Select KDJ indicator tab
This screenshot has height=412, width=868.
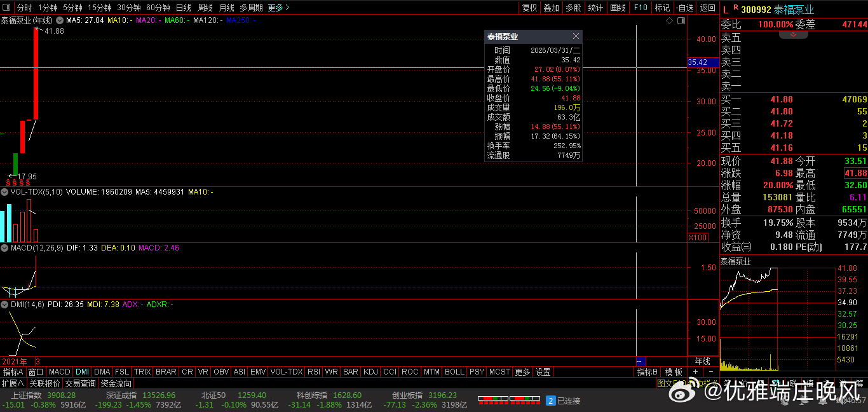point(371,372)
